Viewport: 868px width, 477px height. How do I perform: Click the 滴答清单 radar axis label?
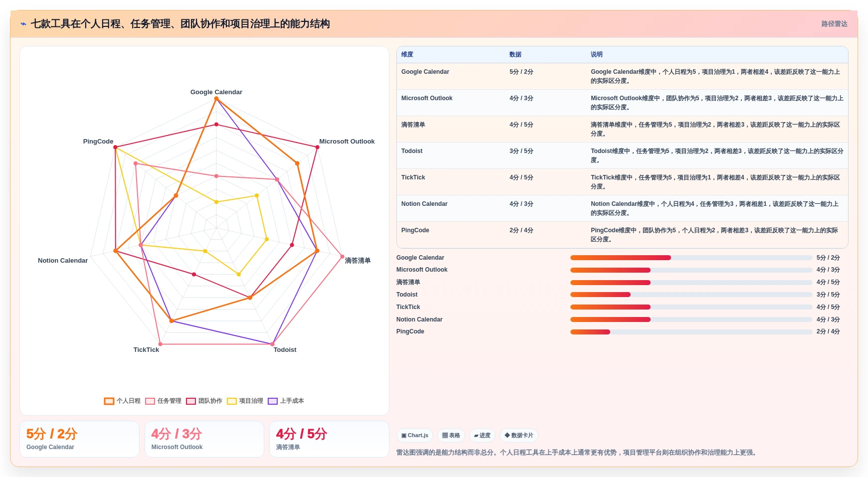[x=357, y=261]
